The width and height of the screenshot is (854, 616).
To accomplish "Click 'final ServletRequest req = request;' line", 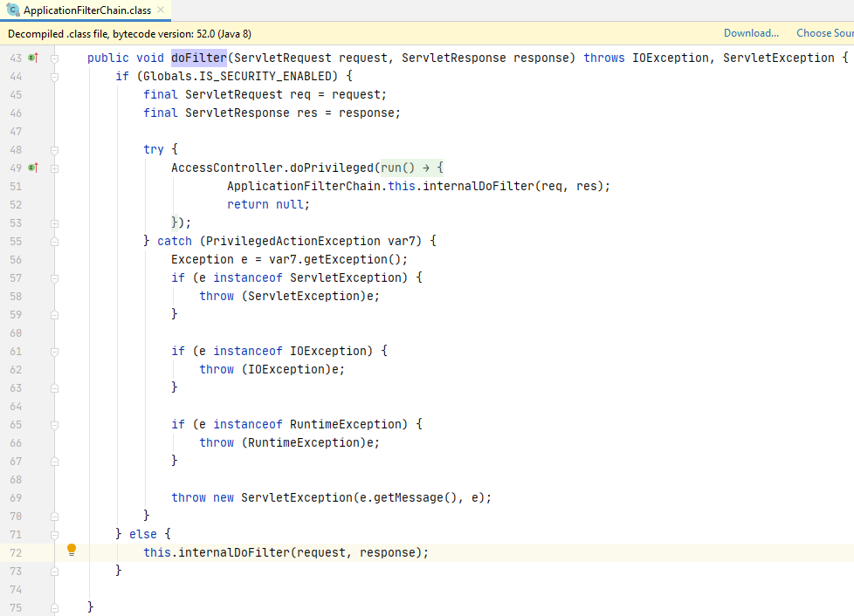I will click(265, 95).
